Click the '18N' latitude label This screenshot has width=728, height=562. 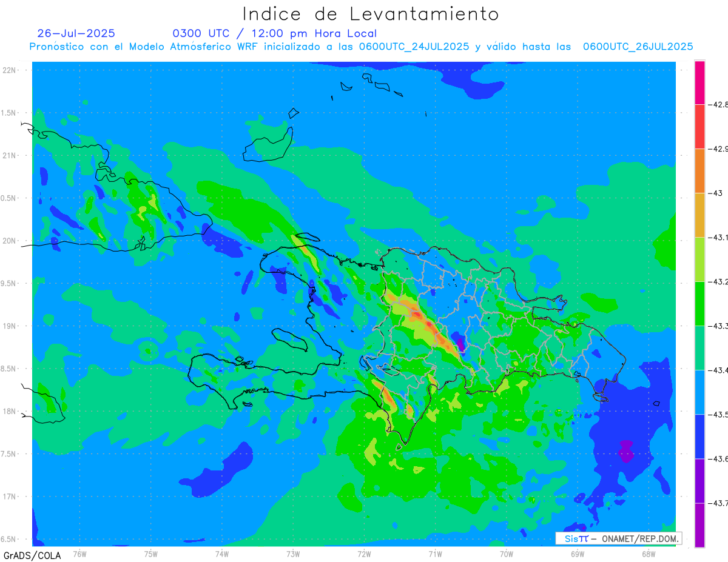pos(10,412)
